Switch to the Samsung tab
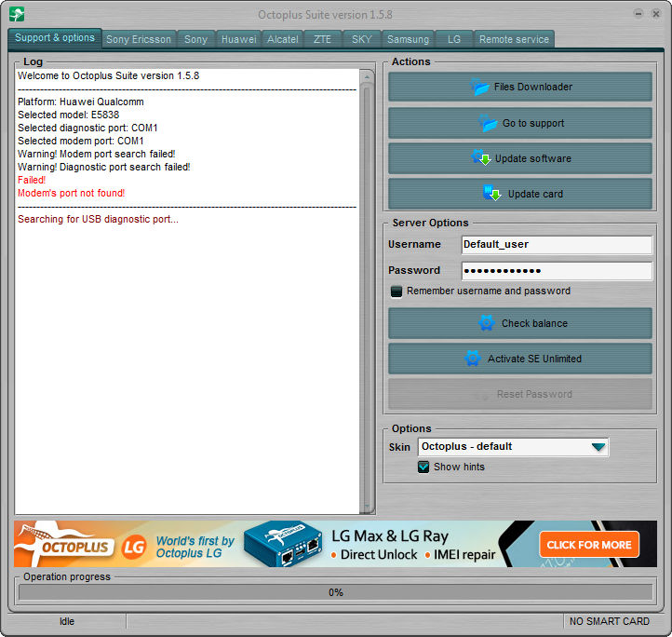This screenshot has width=672, height=637. (x=408, y=39)
